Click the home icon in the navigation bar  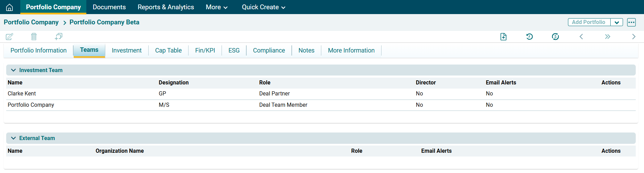10,7
